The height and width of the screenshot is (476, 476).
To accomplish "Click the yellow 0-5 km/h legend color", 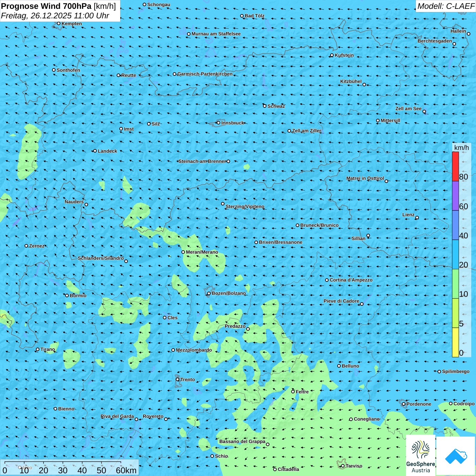I will [x=455, y=342].
